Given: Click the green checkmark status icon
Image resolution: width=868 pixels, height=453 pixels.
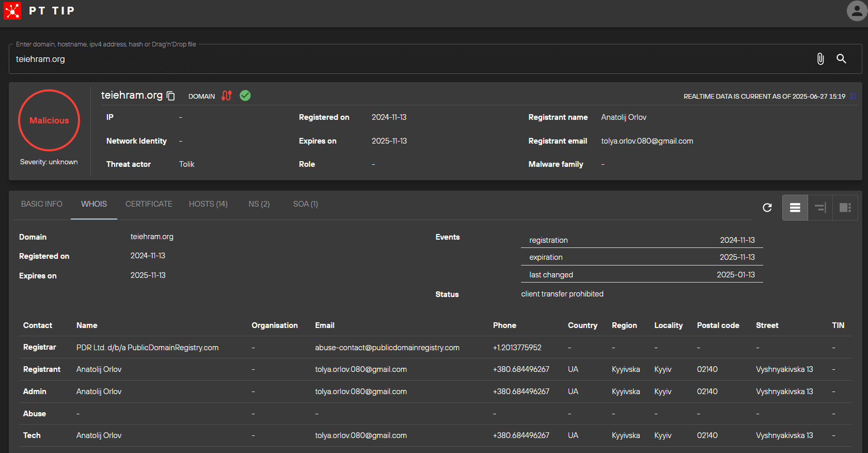Looking at the screenshot, I should pyautogui.click(x=245, y=96).
